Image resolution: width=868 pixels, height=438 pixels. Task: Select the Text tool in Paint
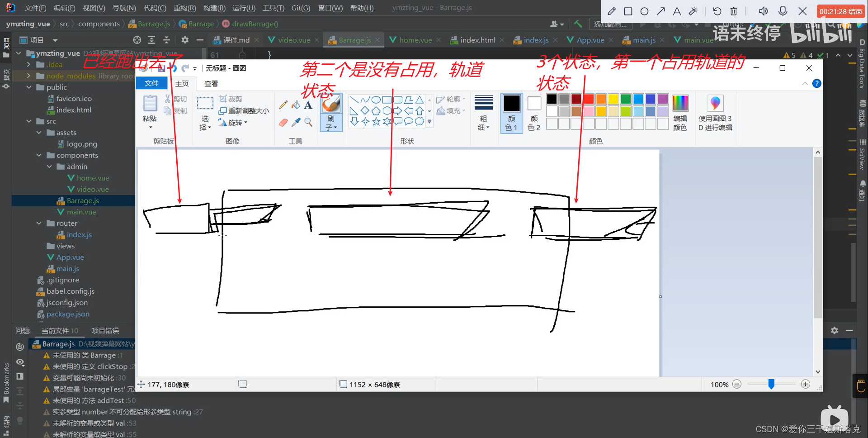(308, 105)
